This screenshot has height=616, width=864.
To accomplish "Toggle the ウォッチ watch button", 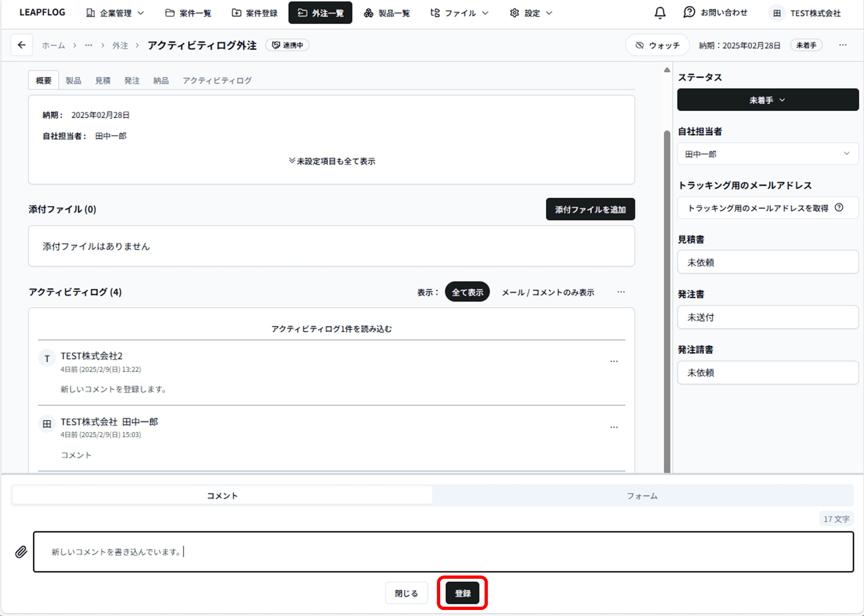I will click(658, 45).
